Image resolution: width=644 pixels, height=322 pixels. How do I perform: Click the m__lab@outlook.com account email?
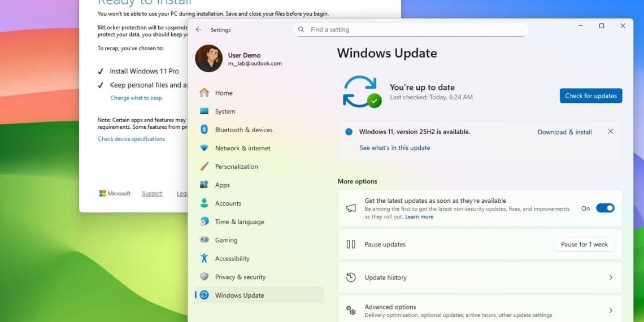point(255,64)
